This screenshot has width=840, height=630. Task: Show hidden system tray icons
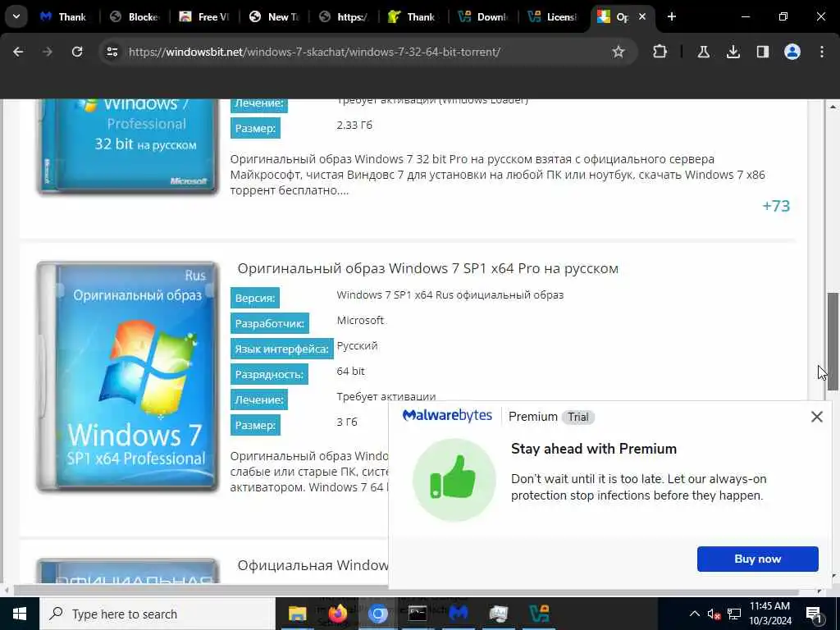pyautogui.click(x=694, y=614)
